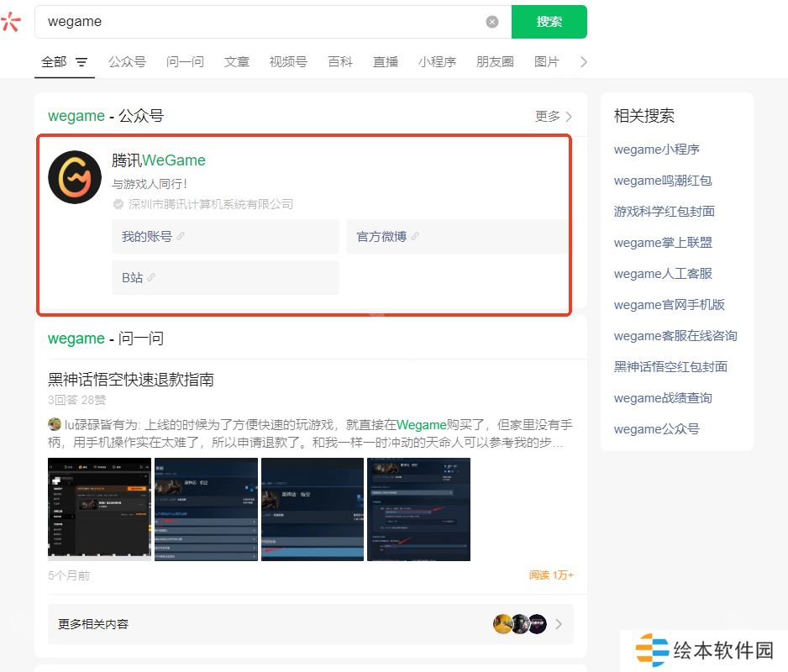Click the 腾讯WeGame account logo
The height and width of the screenshot is (672, 788).
75,177
